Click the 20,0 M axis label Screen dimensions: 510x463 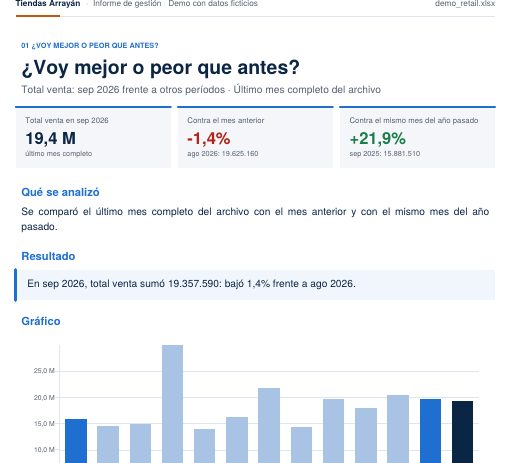click(44, 398)
